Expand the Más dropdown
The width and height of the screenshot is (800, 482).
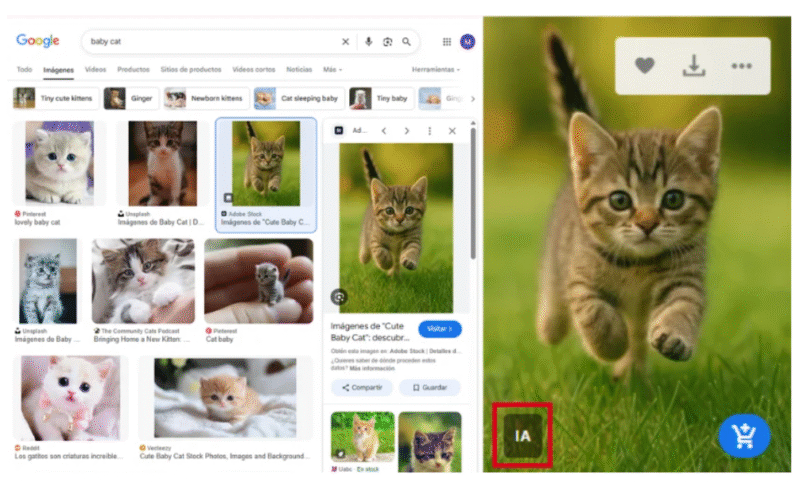332,69
